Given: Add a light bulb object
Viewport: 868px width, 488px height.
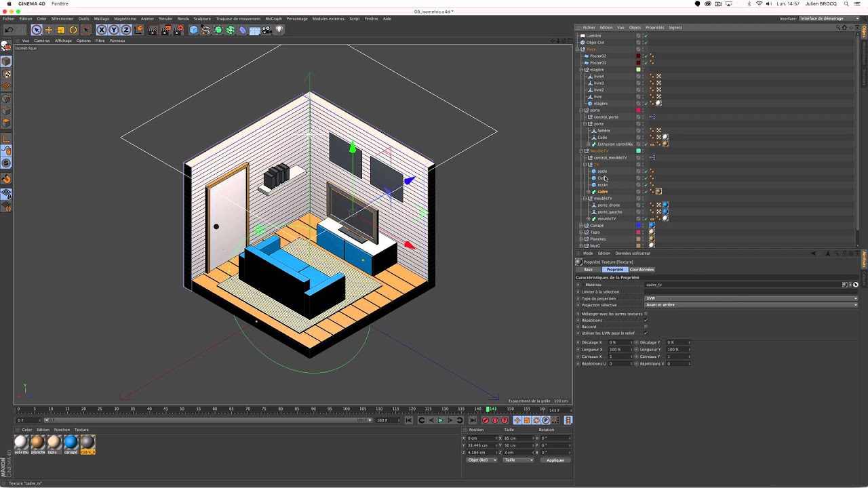Looking at the screenshot, I should pyautogui.click(x=279, y=30).
